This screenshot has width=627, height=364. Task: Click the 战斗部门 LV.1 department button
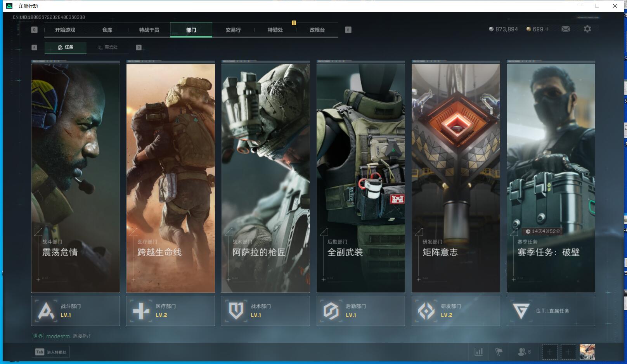pos(76,311)
